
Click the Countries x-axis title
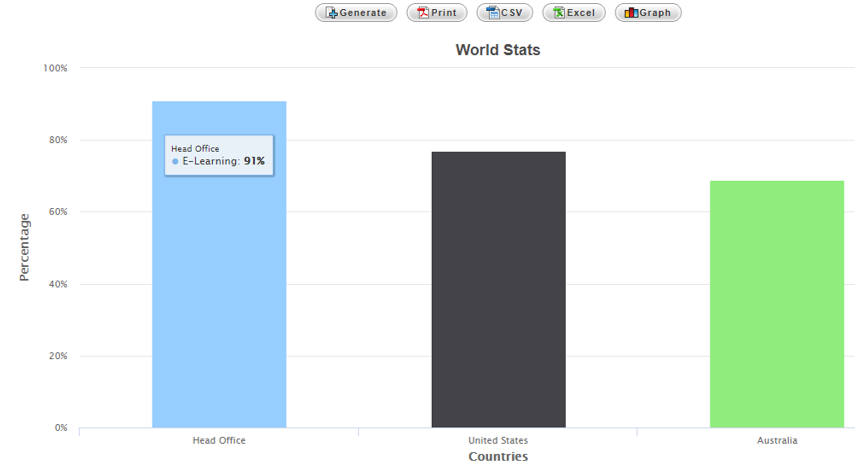(497, 457)
